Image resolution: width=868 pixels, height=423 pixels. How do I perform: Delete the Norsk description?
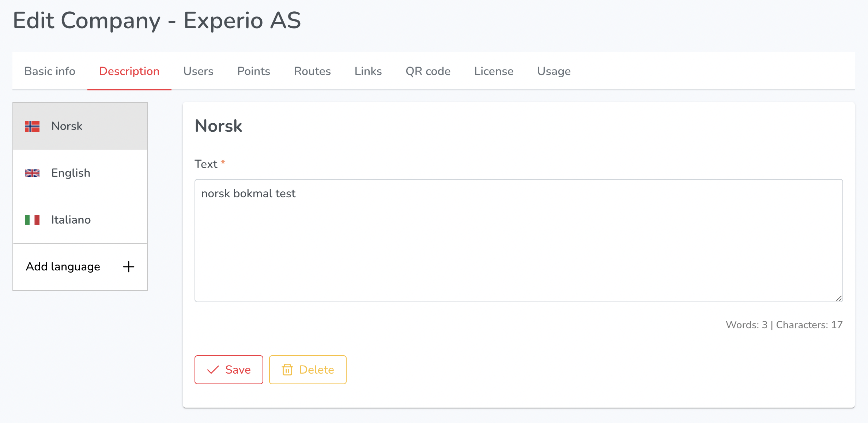[308, 370]
